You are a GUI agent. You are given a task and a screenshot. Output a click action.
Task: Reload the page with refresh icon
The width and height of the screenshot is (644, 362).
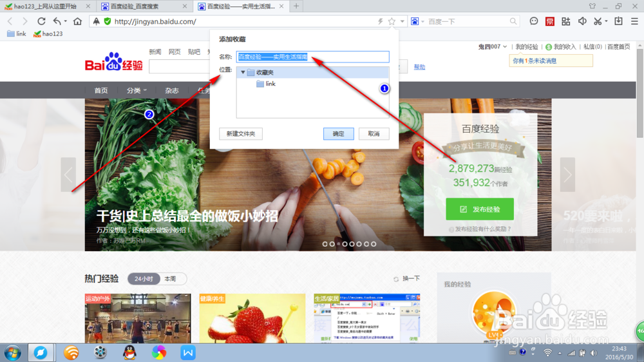click(41, 21)
